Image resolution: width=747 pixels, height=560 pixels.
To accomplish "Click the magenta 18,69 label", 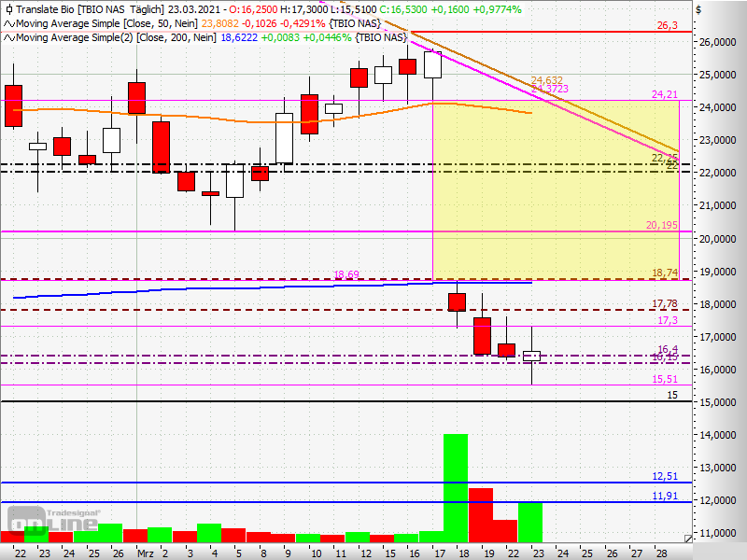I will pos(346,274).
